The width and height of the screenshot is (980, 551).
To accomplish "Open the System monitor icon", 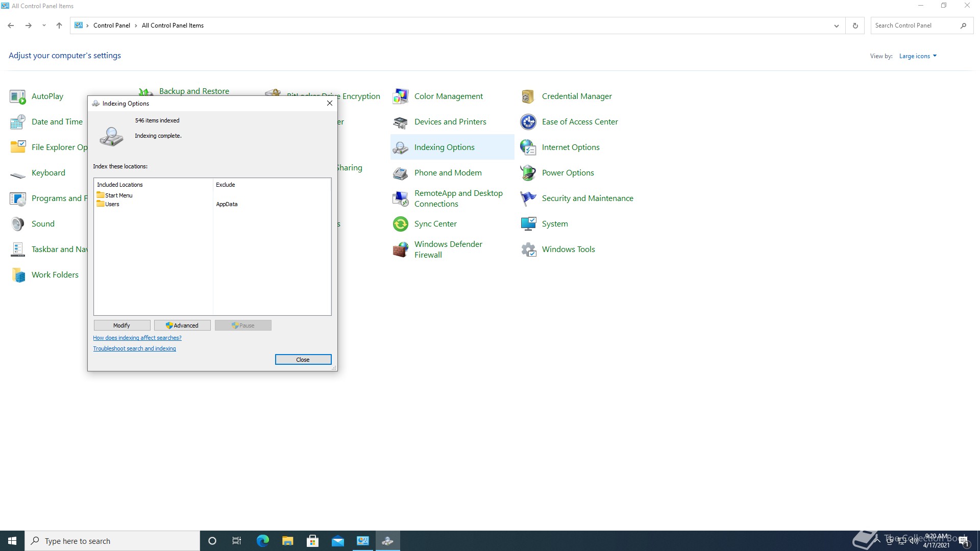I will tap(528, 224).
